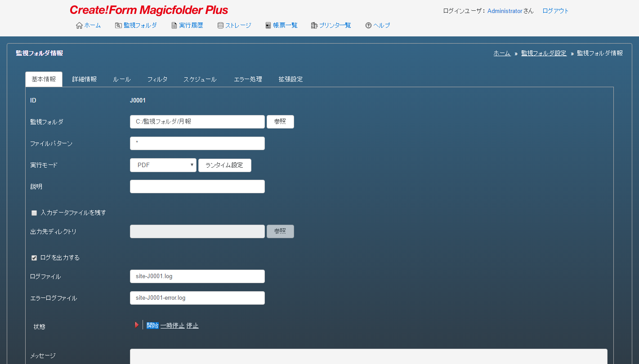Click the 状態 label
This screenshot has height=364, width=639.
click(40, 327)
